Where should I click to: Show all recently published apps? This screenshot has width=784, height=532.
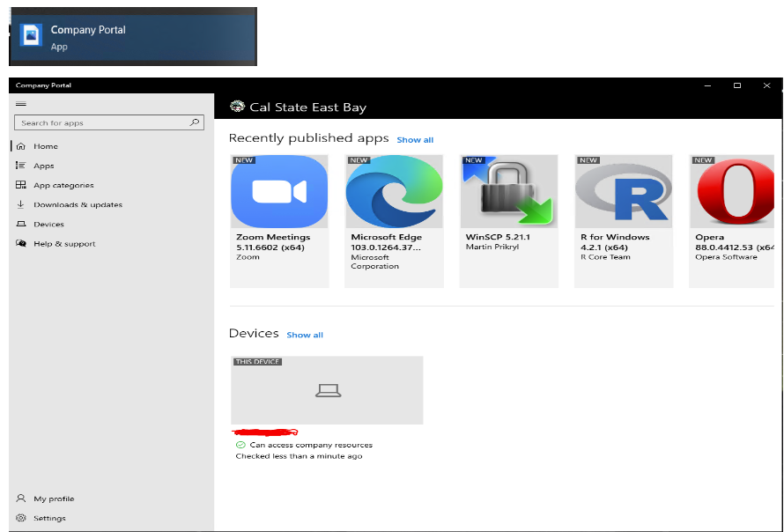(x=415, y=140)
